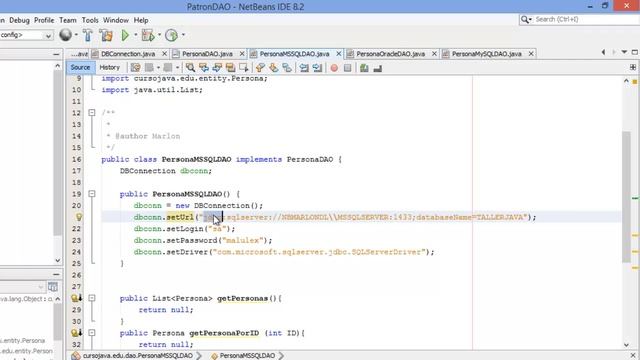
Task: Open the Team menu
Action: (x=68, y=20)
